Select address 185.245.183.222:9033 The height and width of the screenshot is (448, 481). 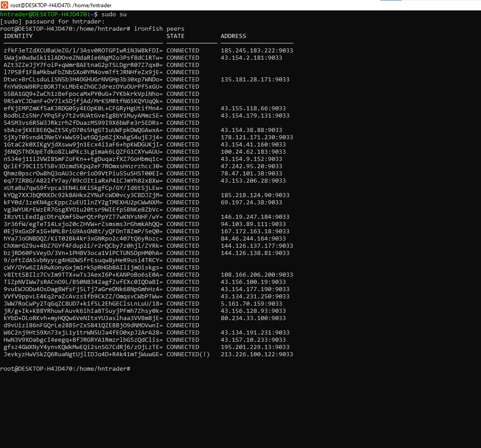pyautogui.click(x=257, y=51)
